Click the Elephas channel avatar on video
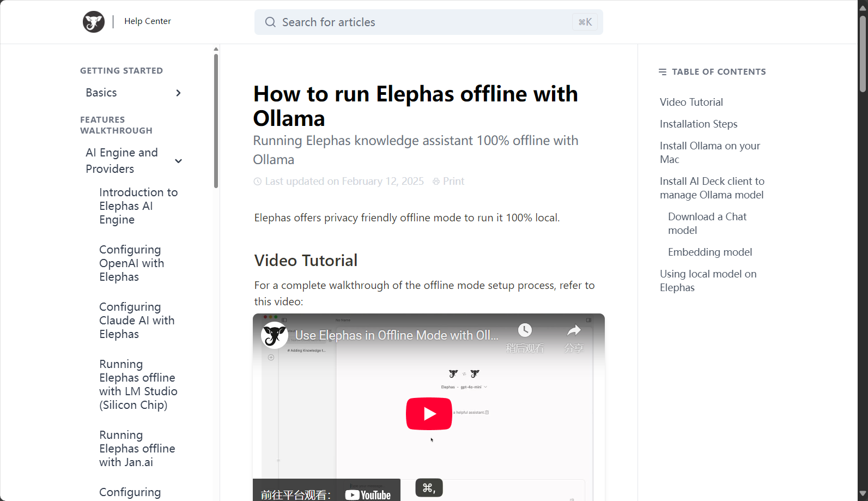This screenshot has width=868, height=501. (275, 335)
